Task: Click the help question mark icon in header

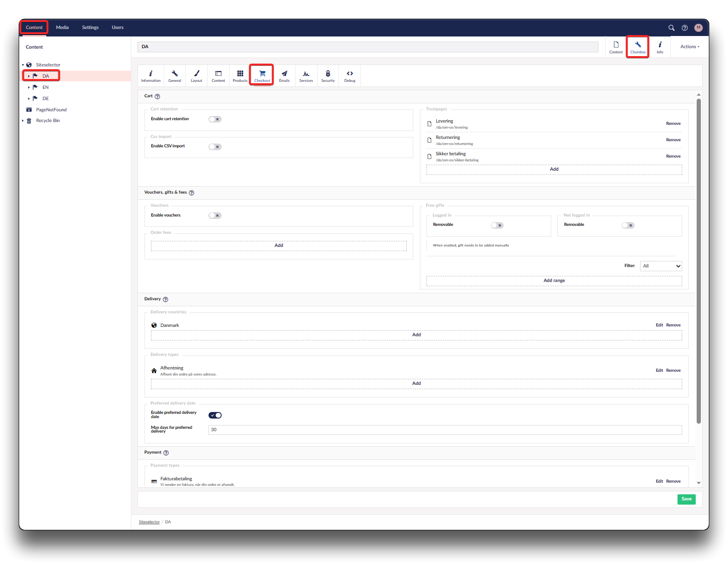Action: coord(685,28)
